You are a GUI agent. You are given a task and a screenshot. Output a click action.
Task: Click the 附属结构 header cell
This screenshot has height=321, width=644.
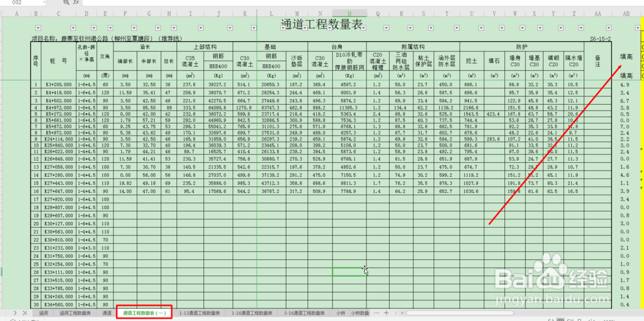point(413,46)
